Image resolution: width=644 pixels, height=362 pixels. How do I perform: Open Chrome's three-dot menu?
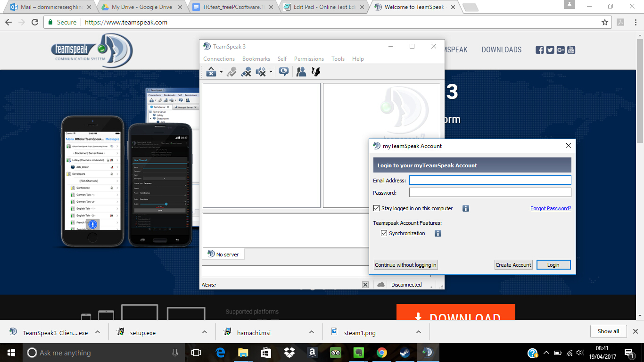coord(635,22)
